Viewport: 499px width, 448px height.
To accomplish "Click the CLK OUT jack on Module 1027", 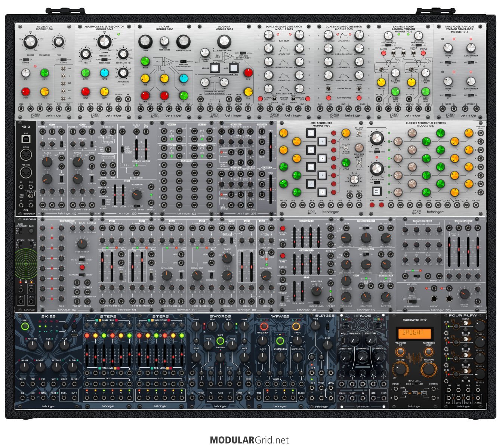I will click(x=476, y=205).
